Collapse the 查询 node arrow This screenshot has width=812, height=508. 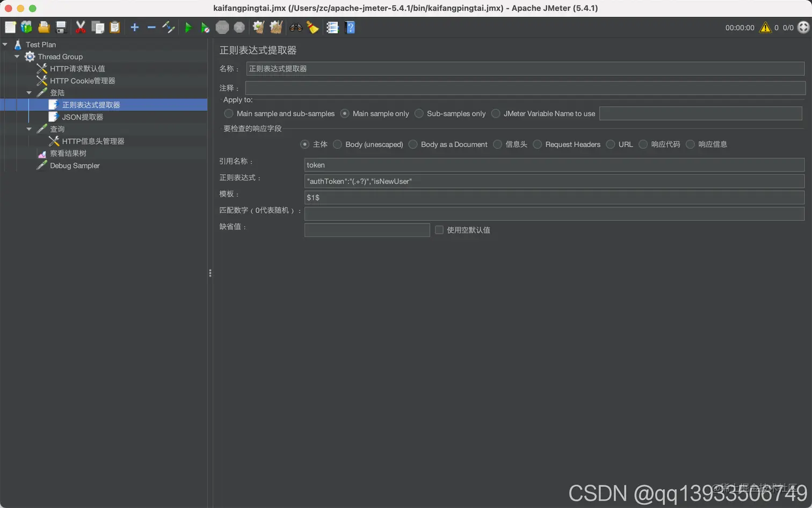[29, 129]
